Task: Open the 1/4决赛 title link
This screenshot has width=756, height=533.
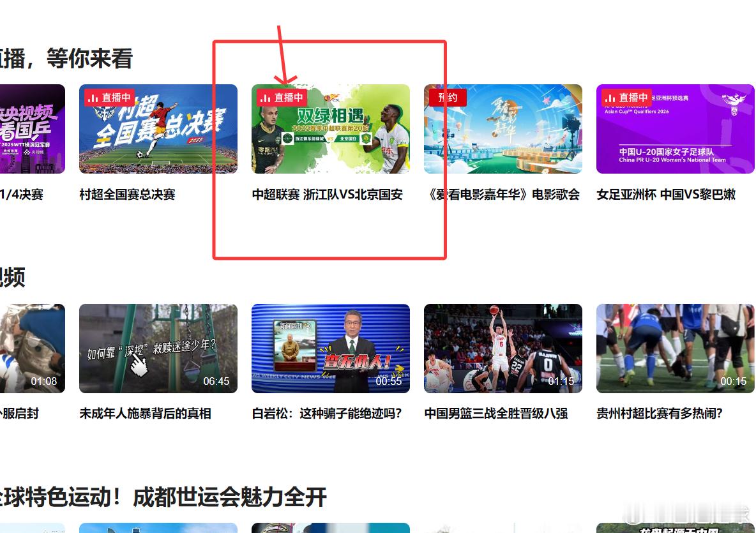Action: pos(22,194)
